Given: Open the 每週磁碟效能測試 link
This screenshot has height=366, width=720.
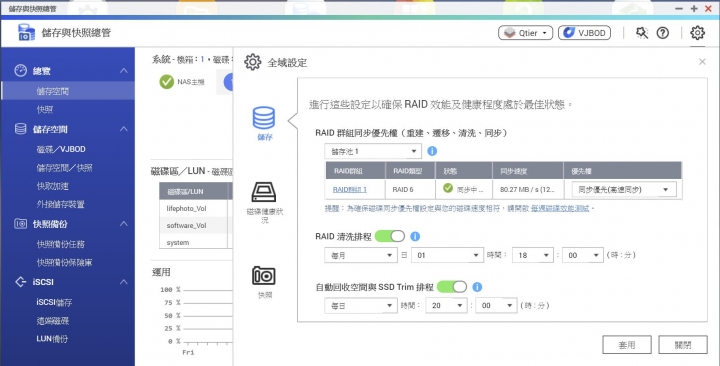Looking at the screenshot, I should coord(560,208).
